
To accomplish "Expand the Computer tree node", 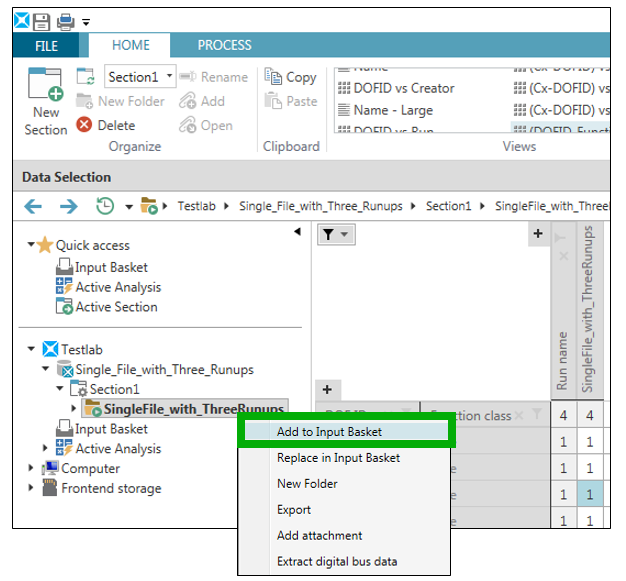I will coord(31,468).
